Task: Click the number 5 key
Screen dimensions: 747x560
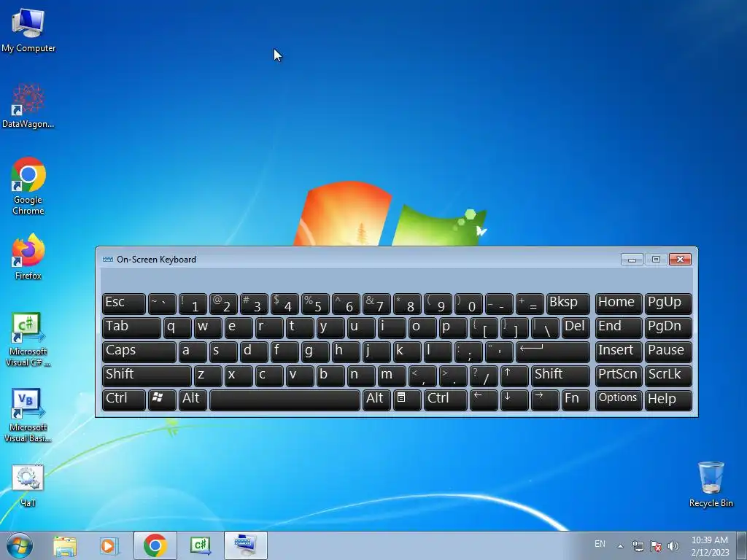Action: pos(315,303)
